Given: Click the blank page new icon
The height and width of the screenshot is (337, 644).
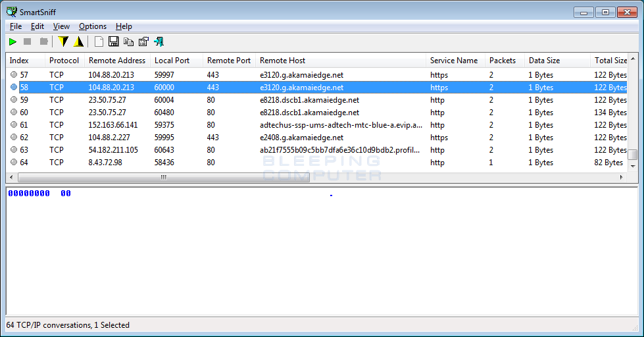Looking at the screenshot, I should (99, 41).
